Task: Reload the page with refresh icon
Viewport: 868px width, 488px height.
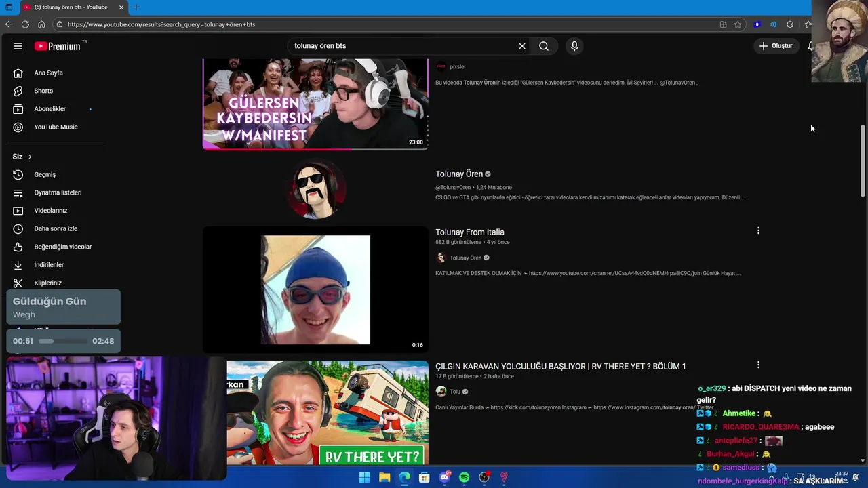Action: tap(25, 24)
